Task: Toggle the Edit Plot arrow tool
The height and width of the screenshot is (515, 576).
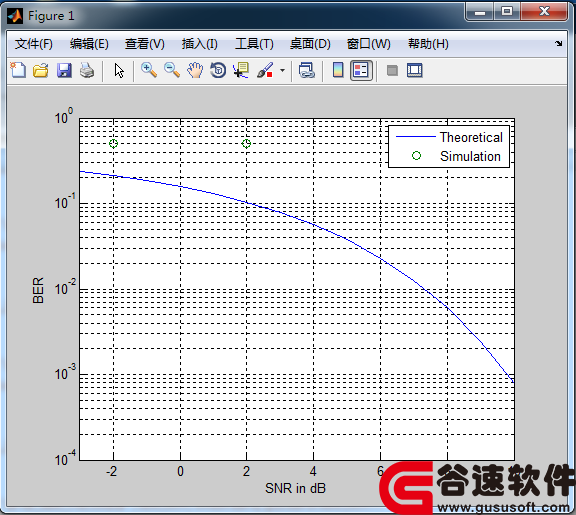Action: pyautogui.click(x=119, y=70)
